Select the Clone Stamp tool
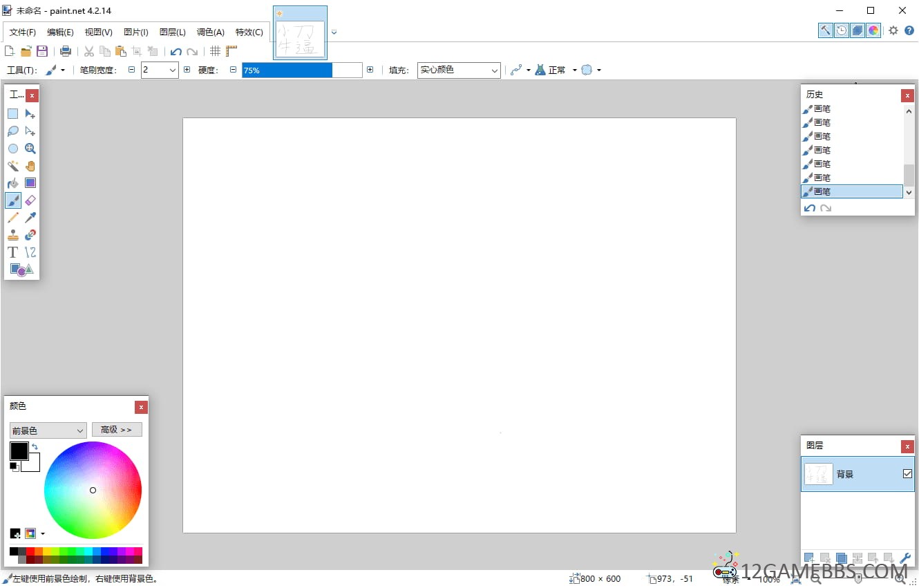 click(13, 235)
